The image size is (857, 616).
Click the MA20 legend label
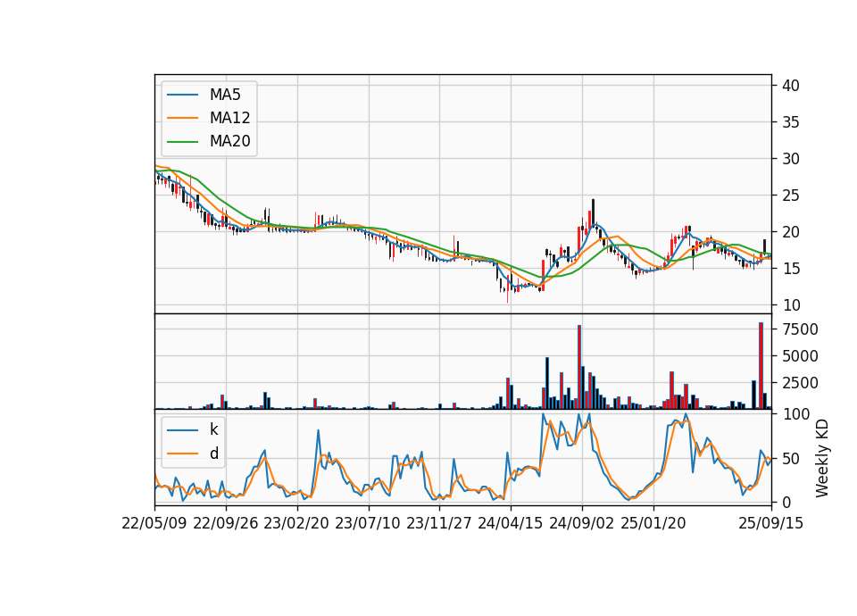pyautogui.click(x=229, y=141)
